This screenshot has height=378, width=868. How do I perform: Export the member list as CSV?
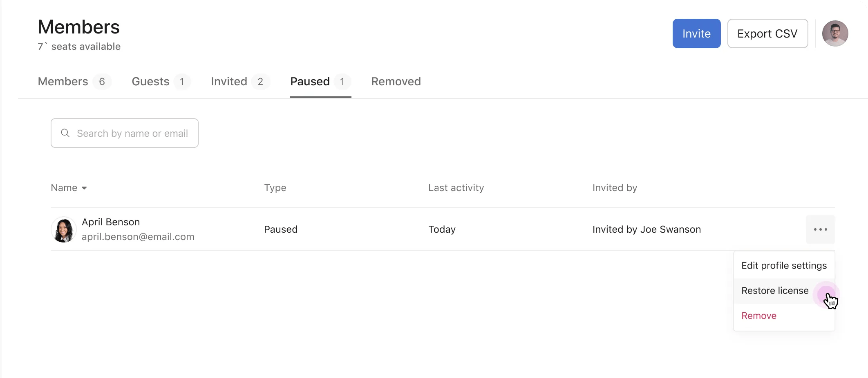[x=767, y=33]
